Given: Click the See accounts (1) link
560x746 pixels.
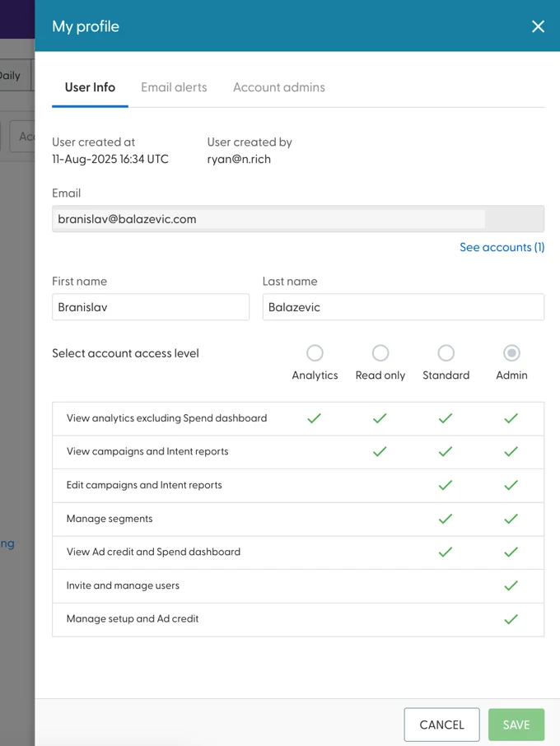Looking at the screenshot, I should click(x=502, y=247).
